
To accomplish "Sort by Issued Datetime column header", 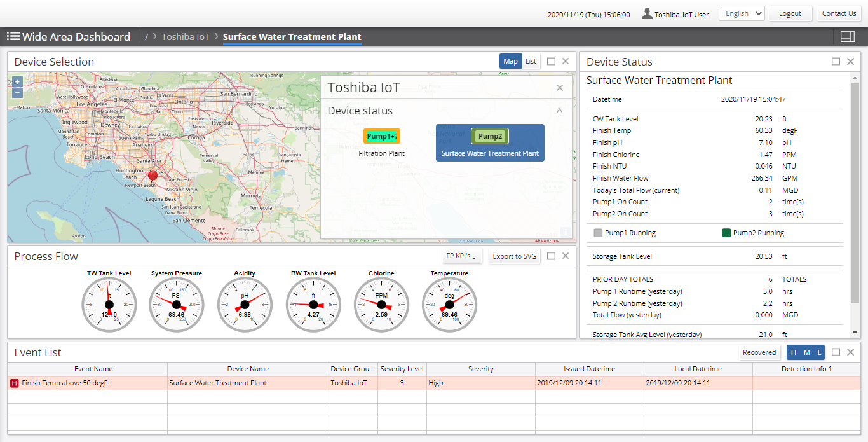I will point(590,369).
